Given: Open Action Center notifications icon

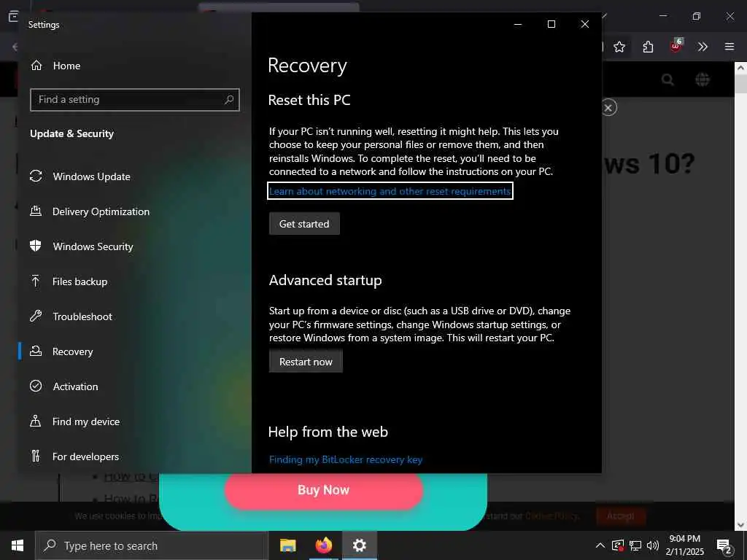Looking at the screenshot, I should pyautogui.click(x=724, y=546).
